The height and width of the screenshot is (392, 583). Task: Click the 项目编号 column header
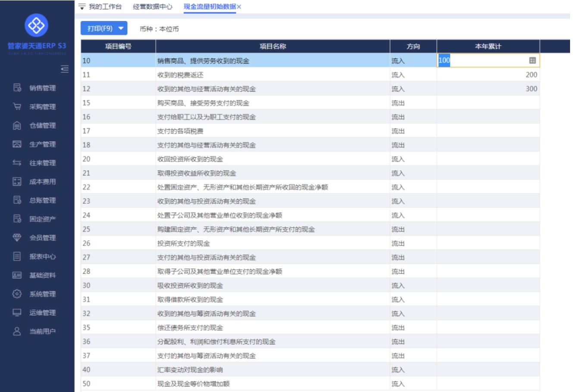click(118, 46)
